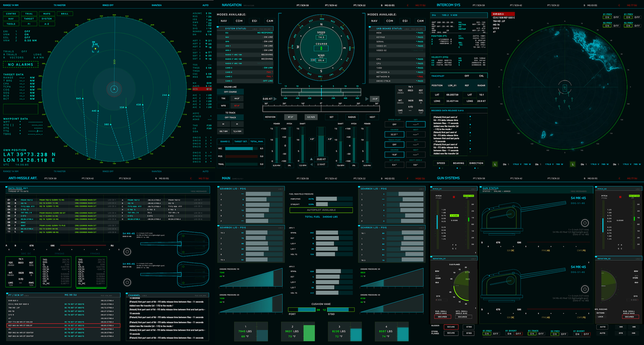Click the COURSE 32.37° field

(394, 134)
